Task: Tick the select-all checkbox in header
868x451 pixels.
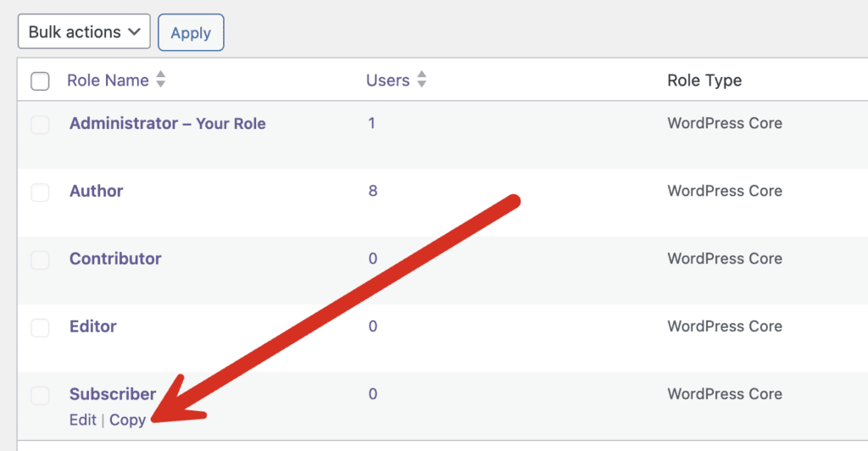Action: pyautogui.click(x=40, y=81)
